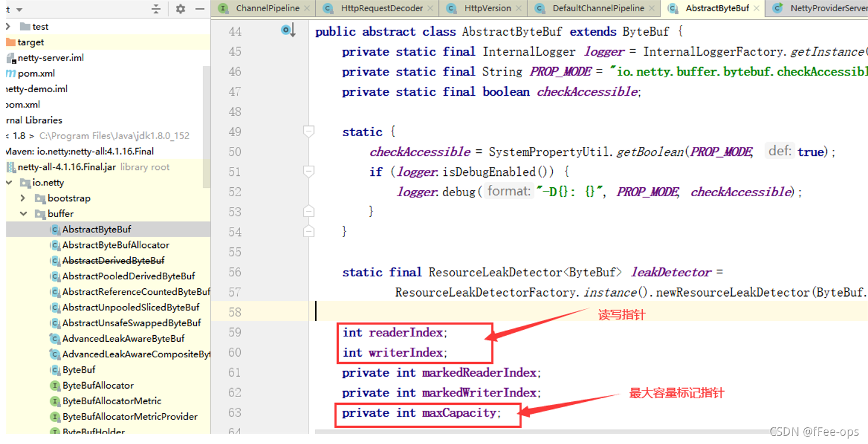Open the first pom.xml under netty-server
The width and height of the screenshot is (868, 444).
coord(36,73)
